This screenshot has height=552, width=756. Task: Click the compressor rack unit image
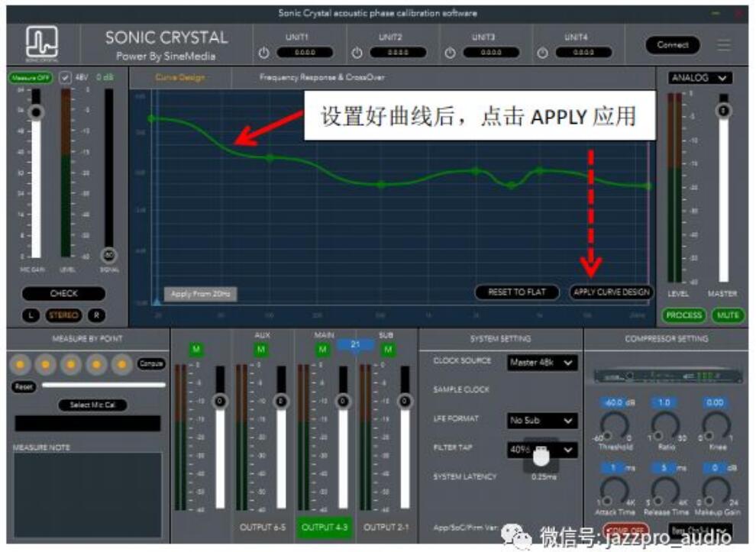point(667,376)
